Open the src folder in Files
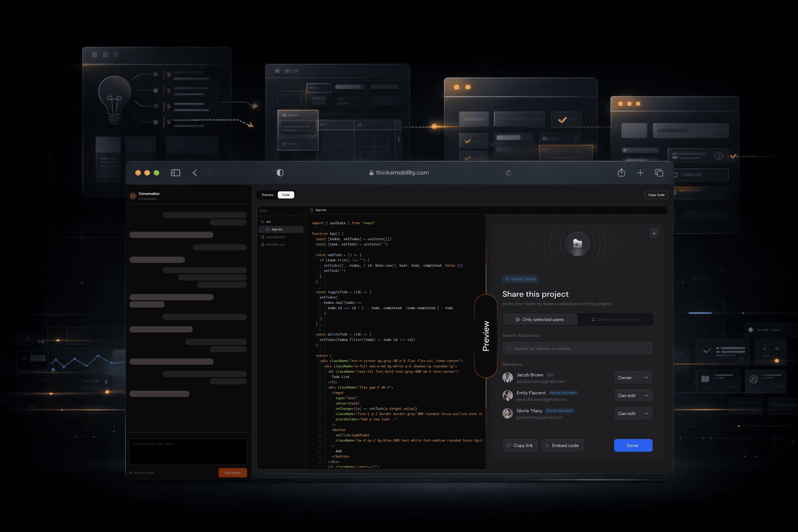Viewport: 798px width, 532px height. [268, 221]
